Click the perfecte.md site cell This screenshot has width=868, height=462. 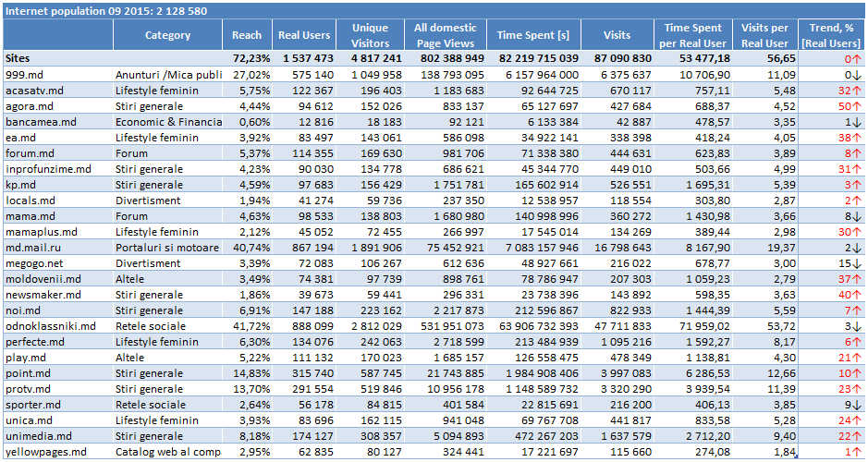point(57,342)
